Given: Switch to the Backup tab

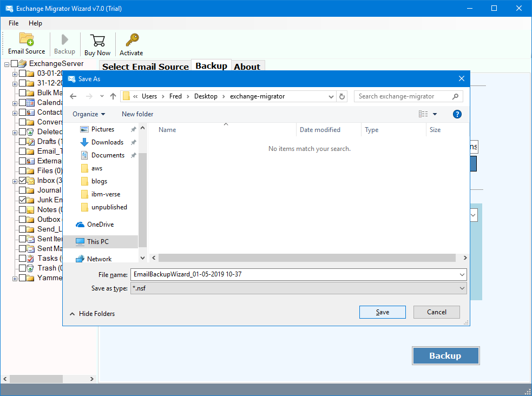Looking at the screenshot, I should point(212,66).
